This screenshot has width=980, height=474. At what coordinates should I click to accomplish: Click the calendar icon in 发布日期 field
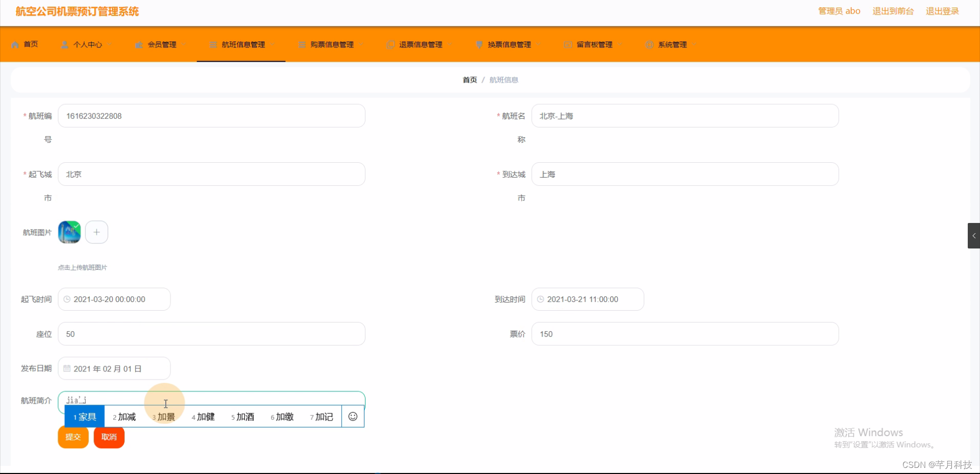click(x=67, y=368)
